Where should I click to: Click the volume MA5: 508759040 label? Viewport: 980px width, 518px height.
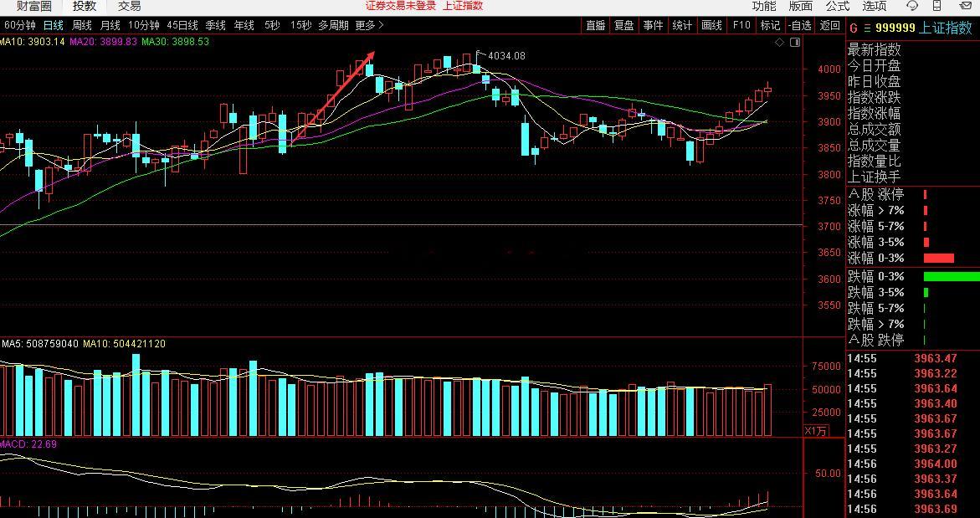(40, 344)
